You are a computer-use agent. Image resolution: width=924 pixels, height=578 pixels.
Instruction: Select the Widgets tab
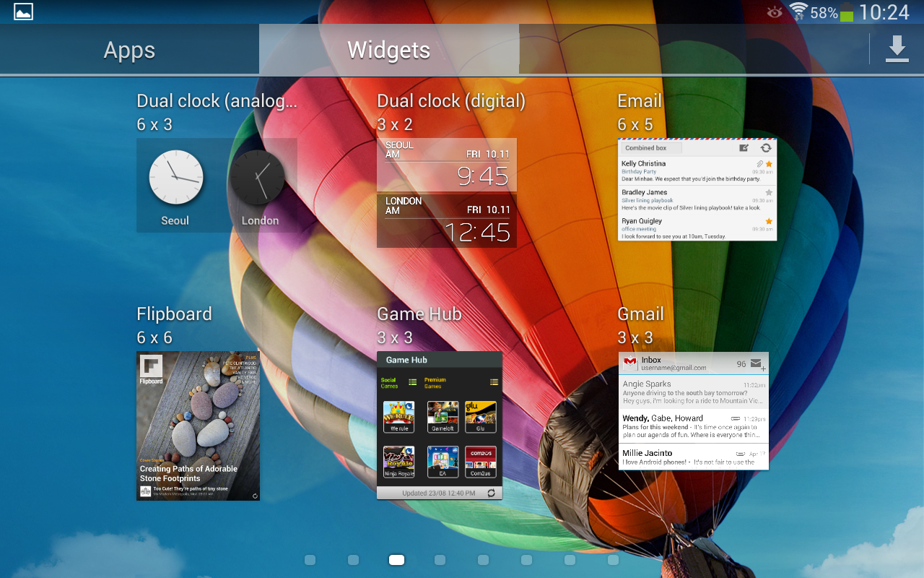pyautogui.click(x=388, y=50)
